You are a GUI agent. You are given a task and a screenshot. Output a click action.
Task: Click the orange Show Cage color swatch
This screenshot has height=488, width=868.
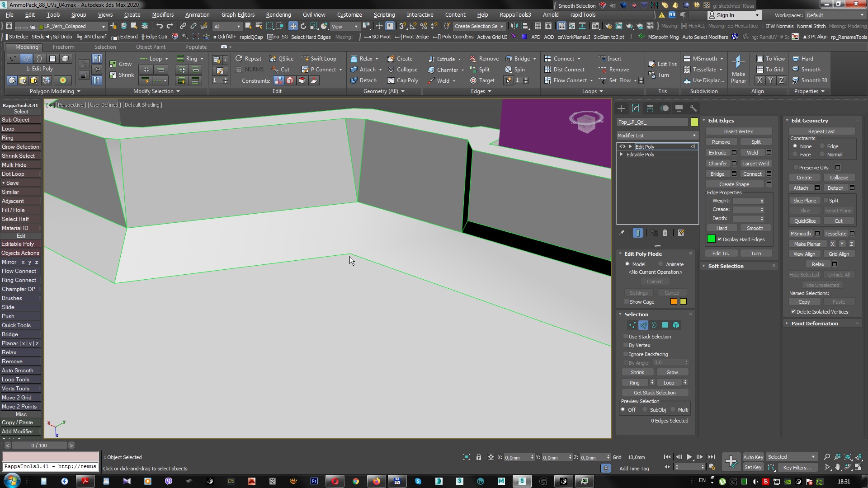click(x=674, y=302)
